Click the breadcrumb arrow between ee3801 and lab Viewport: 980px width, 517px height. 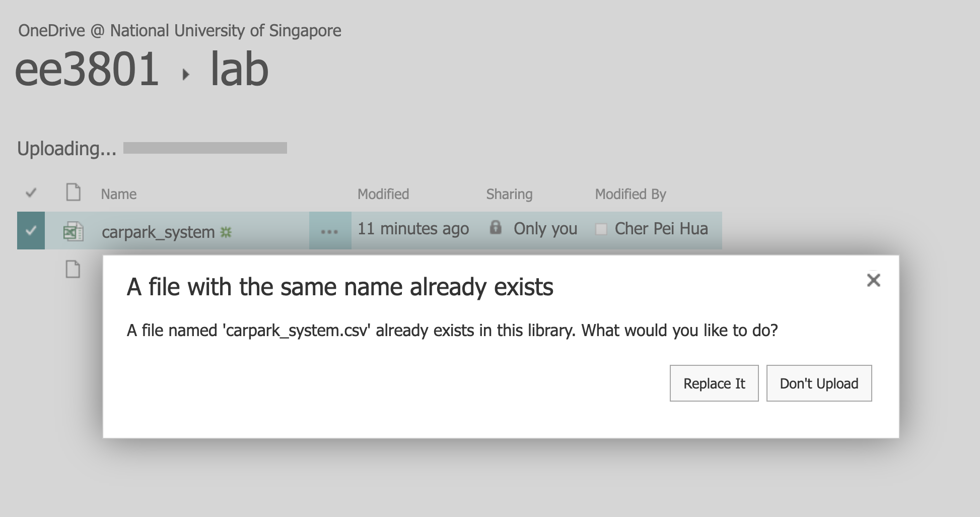tap(185, 75)
